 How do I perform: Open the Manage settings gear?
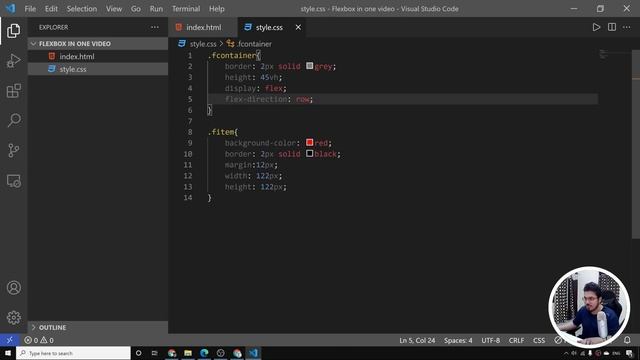pos(13,318)
